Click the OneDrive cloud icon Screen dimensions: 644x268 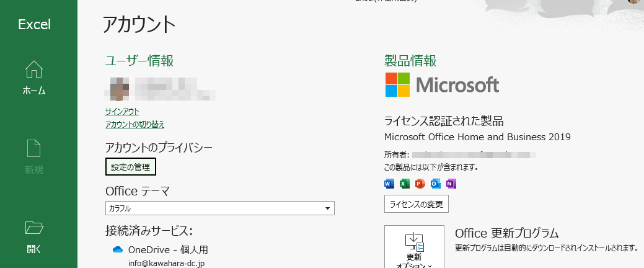(118, 249)
